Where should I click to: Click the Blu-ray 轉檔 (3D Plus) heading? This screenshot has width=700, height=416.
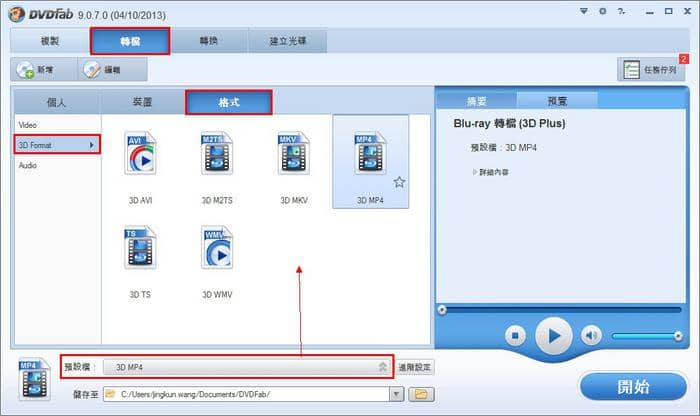click(509, 124)
